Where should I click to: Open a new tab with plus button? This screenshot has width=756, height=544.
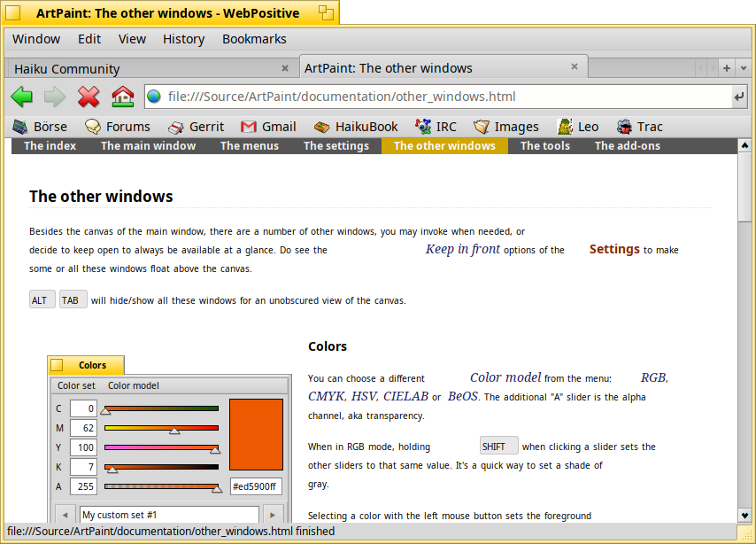[x=726, y=68]
